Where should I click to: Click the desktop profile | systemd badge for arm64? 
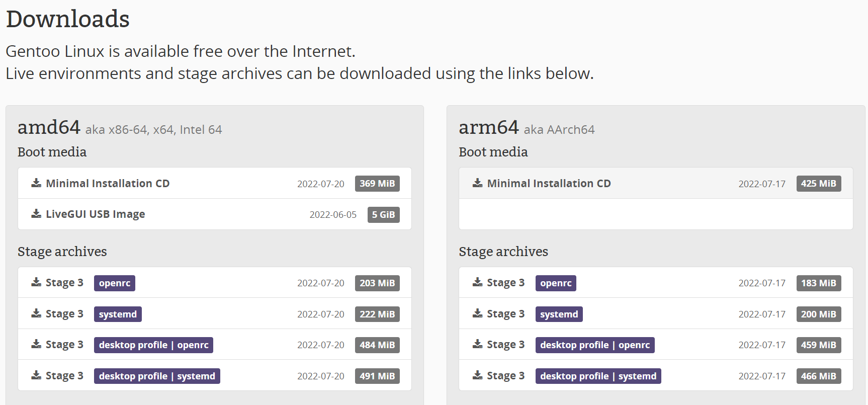click(598, 376)
